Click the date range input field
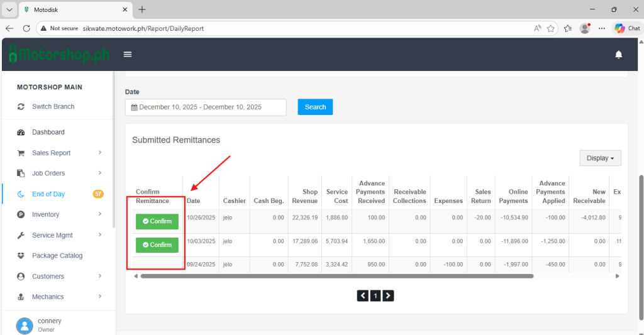Viewport: 644px width, 335px height. [x=206, y=107]
